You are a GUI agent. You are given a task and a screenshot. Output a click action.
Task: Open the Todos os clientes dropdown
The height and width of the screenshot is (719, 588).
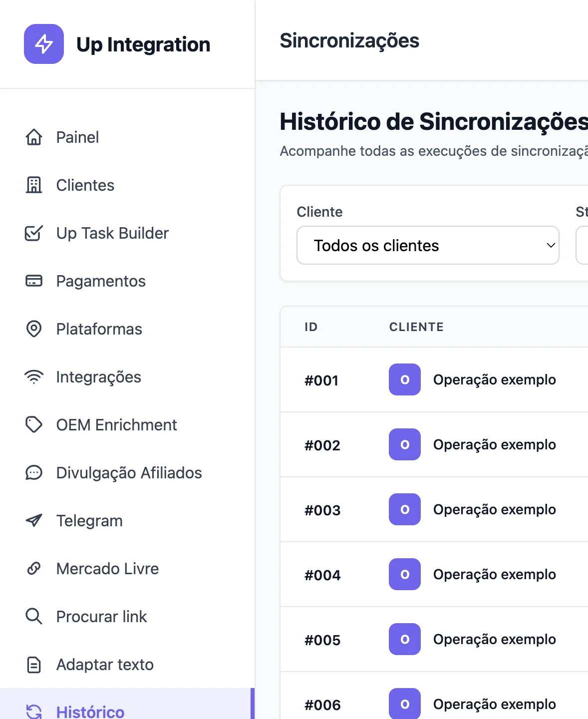(428, 245)
